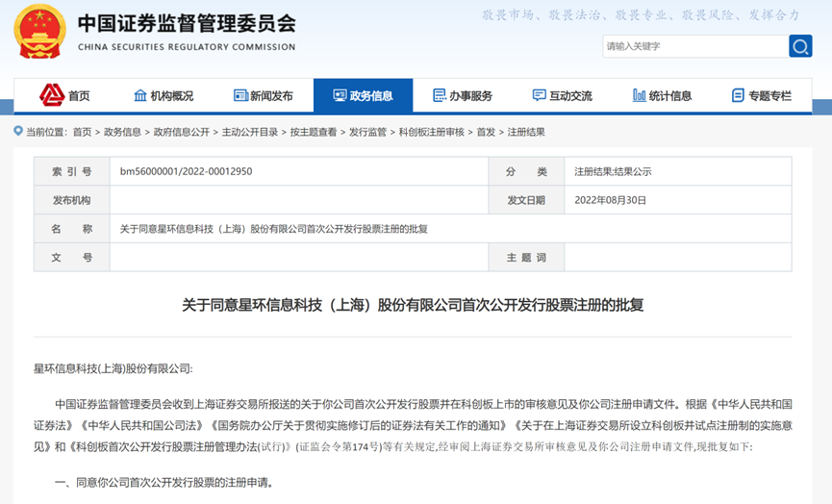Open 科创板注册审核 breadcrumb link
This screenshot has width=832, height=504.
coord(431,132)
